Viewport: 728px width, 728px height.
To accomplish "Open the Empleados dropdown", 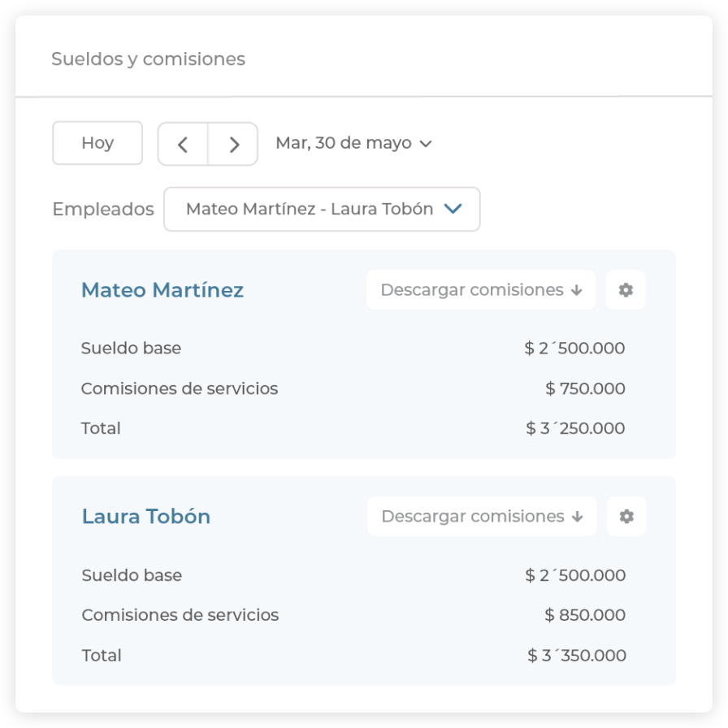I will tap(322, 209).
